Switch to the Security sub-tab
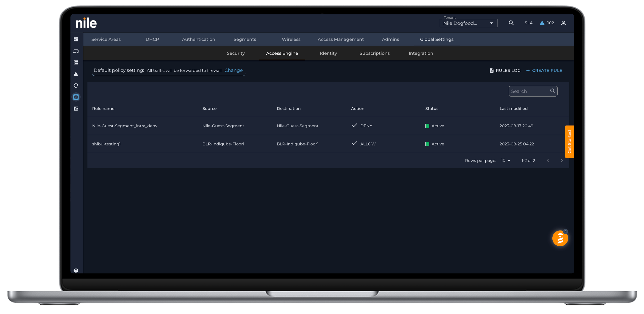The height and width of the screenshot is (314, 644). (236, 53)
